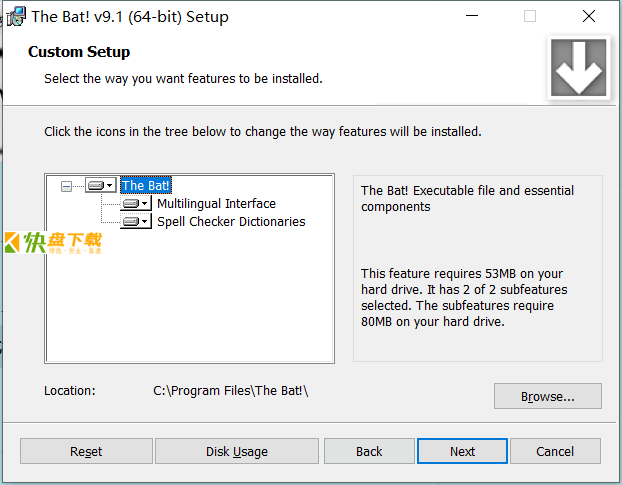
Task: Click the Reset button
Action: [x=86, y=451]
